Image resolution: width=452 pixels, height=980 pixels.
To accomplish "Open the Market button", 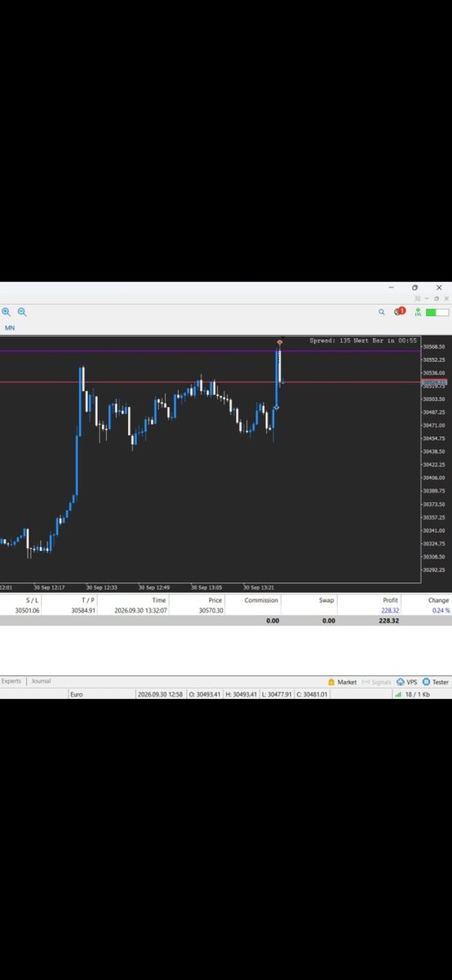I will click(x=342, y=682).
